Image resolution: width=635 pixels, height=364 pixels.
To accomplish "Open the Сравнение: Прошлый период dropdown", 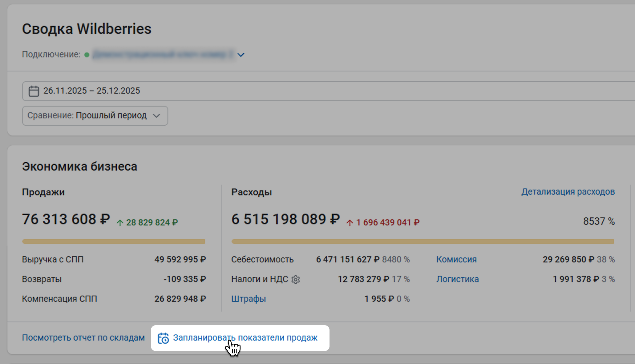I will click(x=95, y=116).
